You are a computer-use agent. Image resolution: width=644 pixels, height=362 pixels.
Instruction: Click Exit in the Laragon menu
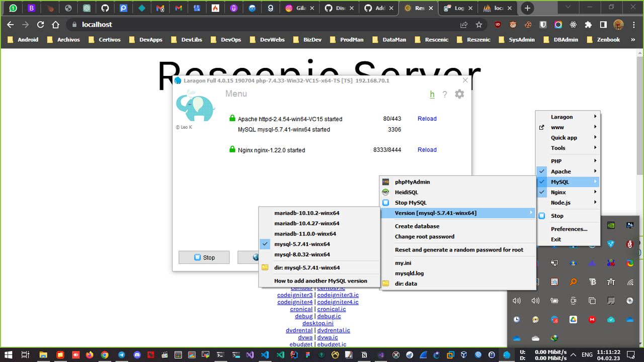point(568,239)
